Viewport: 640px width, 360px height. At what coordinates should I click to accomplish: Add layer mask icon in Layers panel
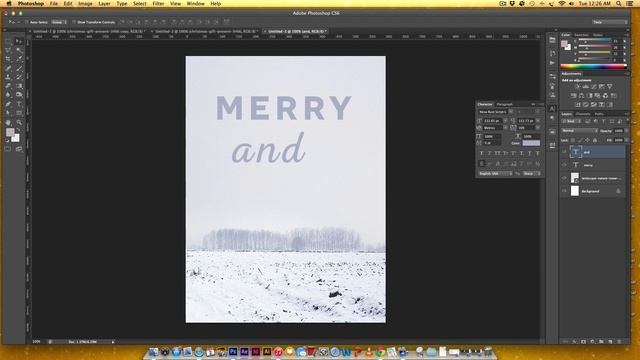pyautogui.click(x=583, y=341)
